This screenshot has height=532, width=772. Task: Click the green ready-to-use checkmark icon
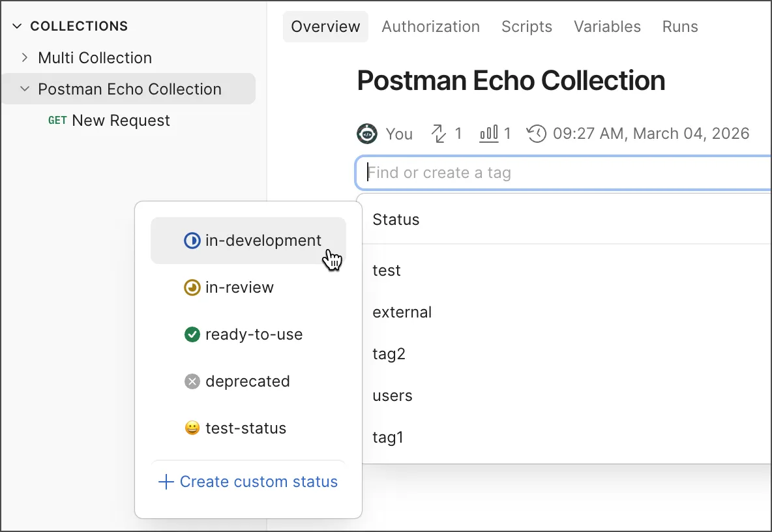pyautogui.click(x=192, y=334)
